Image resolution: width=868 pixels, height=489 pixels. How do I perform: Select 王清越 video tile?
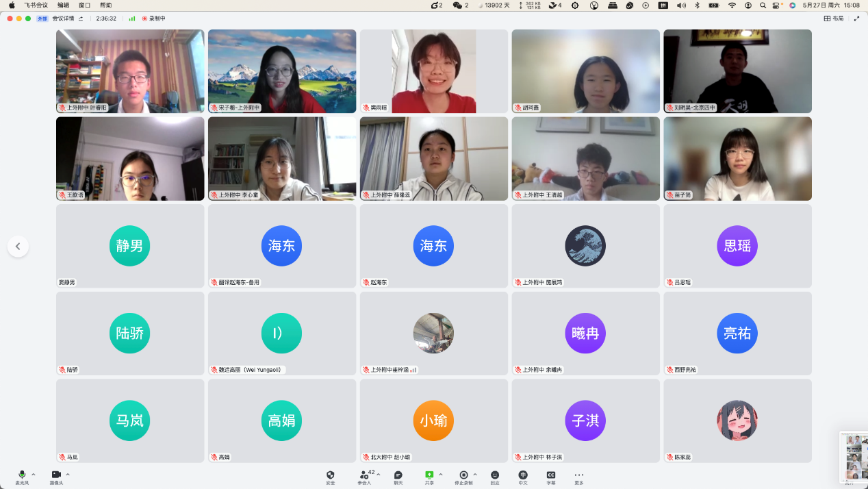coord(586,159)
